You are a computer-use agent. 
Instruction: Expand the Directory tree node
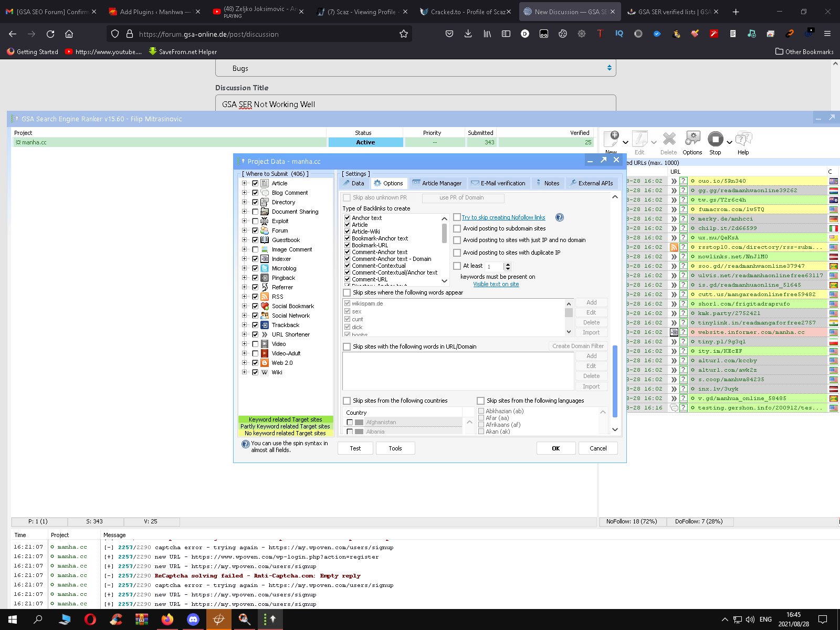pos(244,202)
